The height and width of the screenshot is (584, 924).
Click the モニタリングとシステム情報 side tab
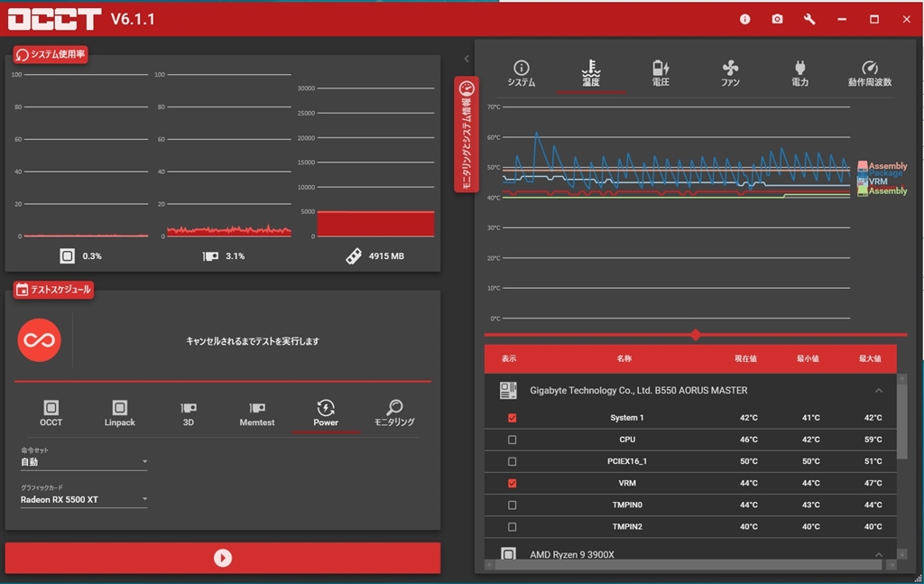467,134
